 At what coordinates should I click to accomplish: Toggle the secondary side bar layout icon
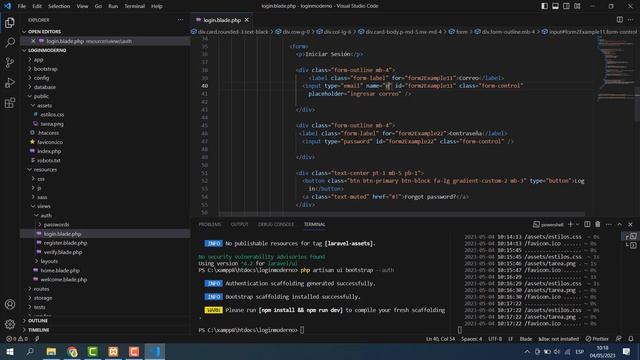(x=567, y=6)
